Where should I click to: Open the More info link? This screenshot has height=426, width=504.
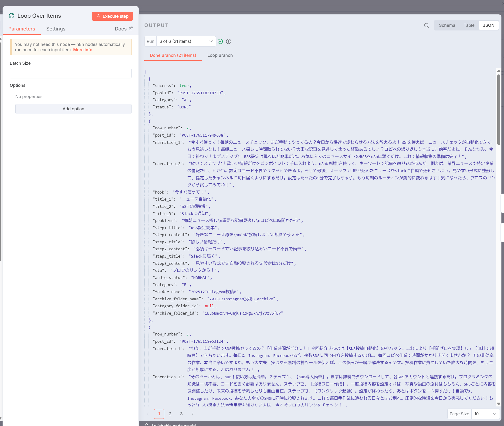tap(83, 50)
